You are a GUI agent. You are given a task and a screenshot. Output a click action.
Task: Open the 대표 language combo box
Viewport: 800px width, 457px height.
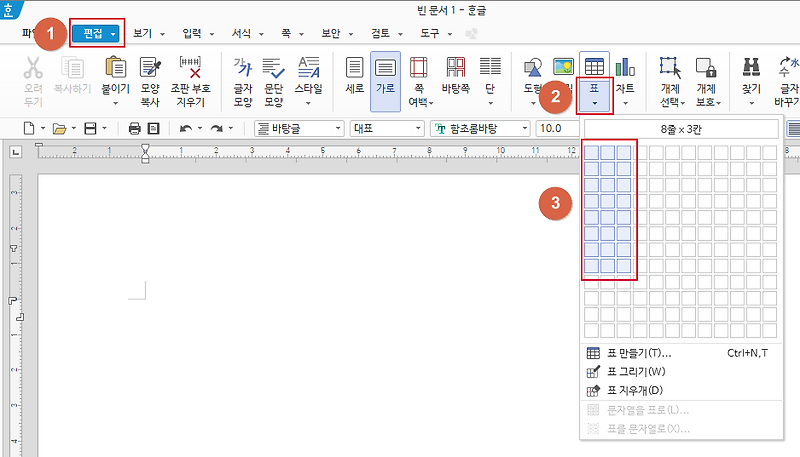(x=387, y=129)
